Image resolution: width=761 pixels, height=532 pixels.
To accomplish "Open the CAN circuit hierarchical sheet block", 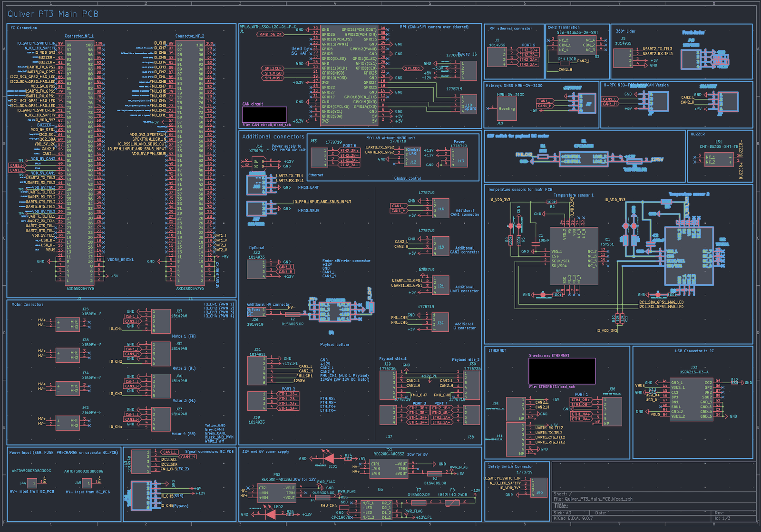I will [x=264, y=115].
